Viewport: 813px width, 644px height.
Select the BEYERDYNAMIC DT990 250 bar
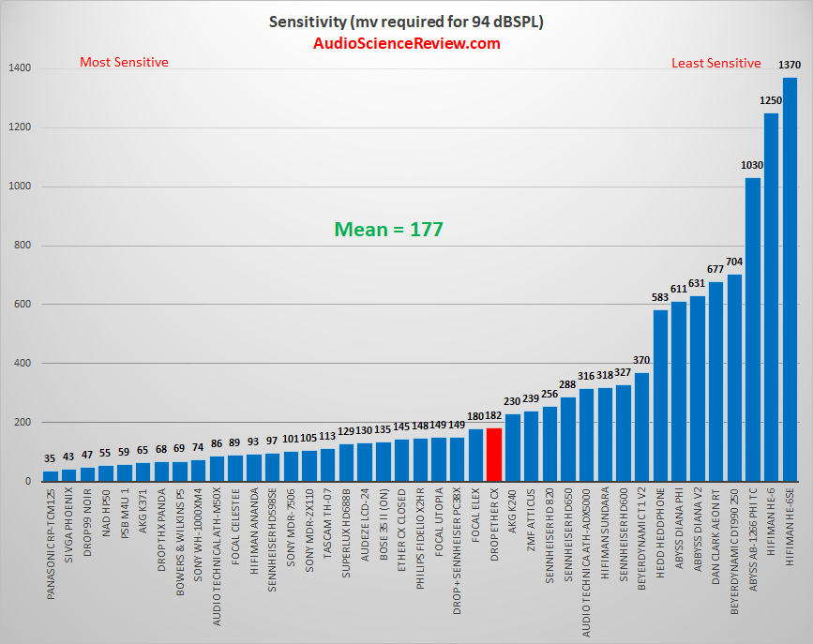click(x=734, y=378)
